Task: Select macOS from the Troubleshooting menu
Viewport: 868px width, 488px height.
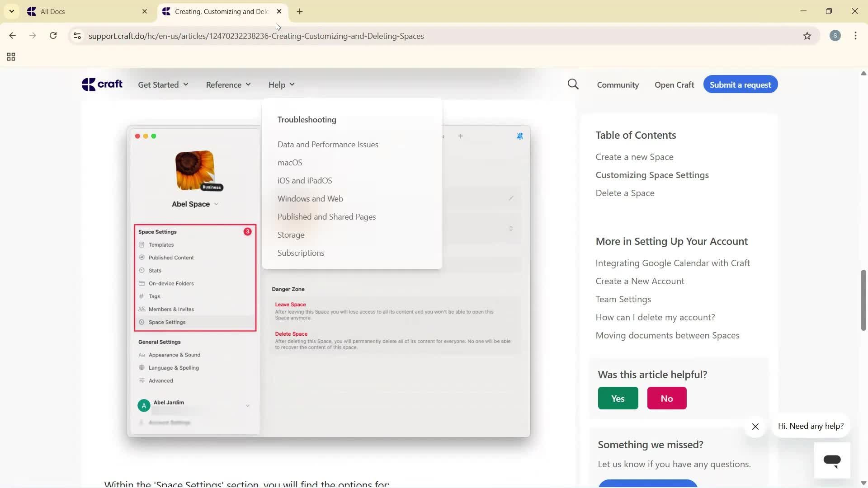Action: (x=290, y=162)
